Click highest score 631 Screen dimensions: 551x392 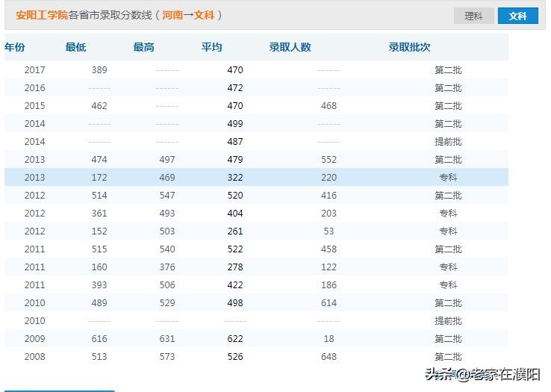pyautogui.click(x=167, y=339)
